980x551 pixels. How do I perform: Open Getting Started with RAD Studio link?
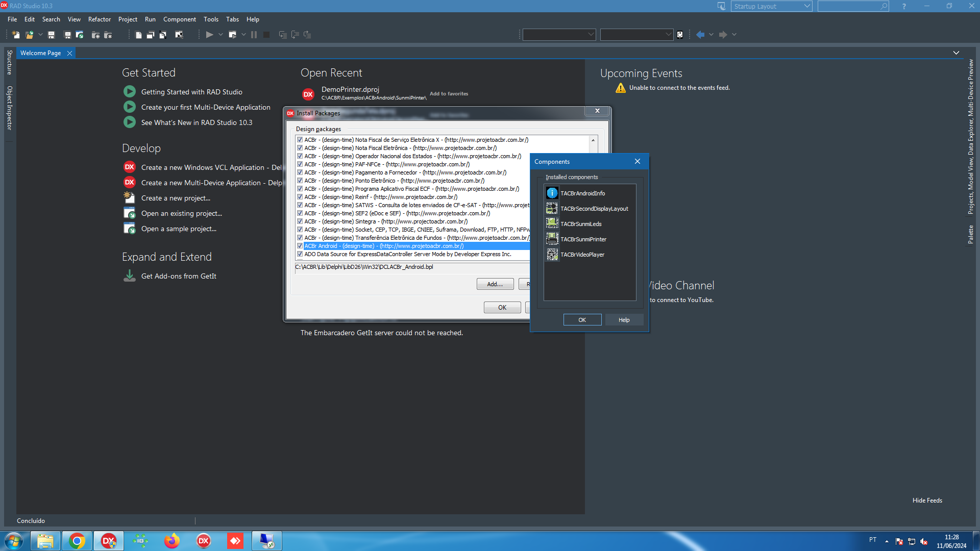click(192, 92)
